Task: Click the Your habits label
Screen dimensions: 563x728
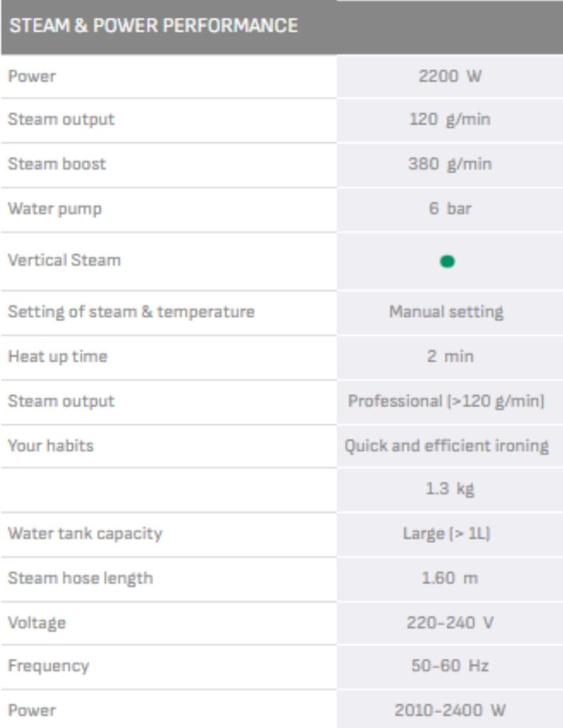Action: 51,445
